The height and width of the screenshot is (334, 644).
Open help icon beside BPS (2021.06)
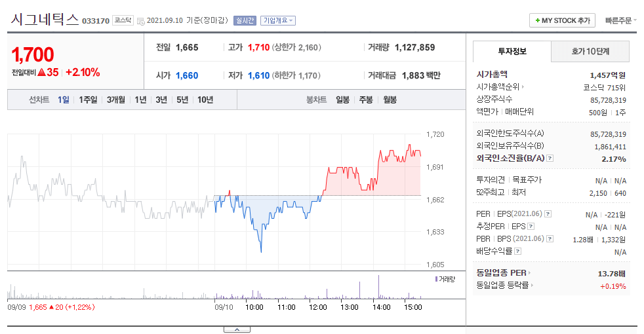[550, 238]
